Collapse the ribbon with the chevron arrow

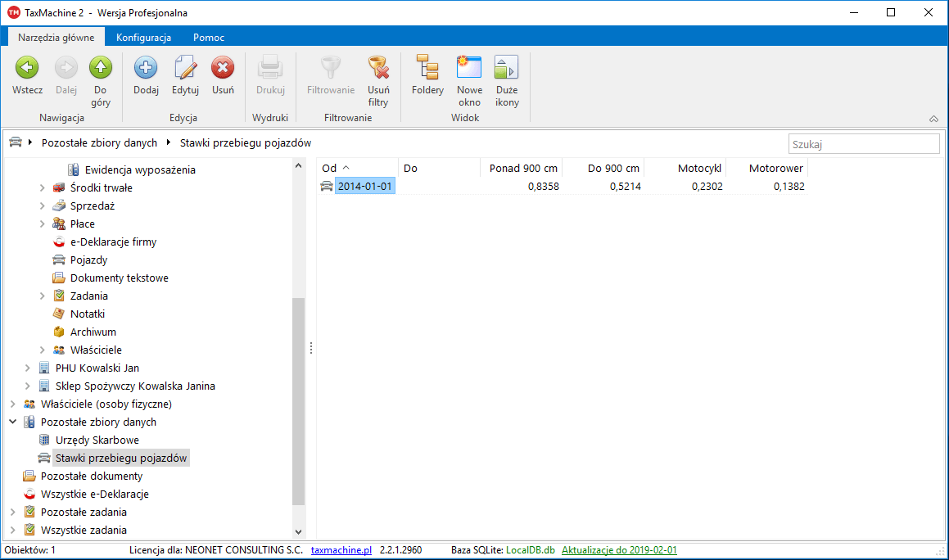(933, 119)
